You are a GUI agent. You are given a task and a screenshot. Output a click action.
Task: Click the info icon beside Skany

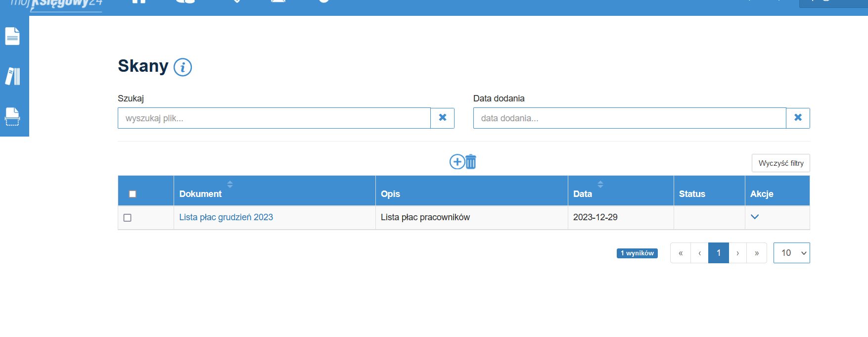[x=183, y=67]
